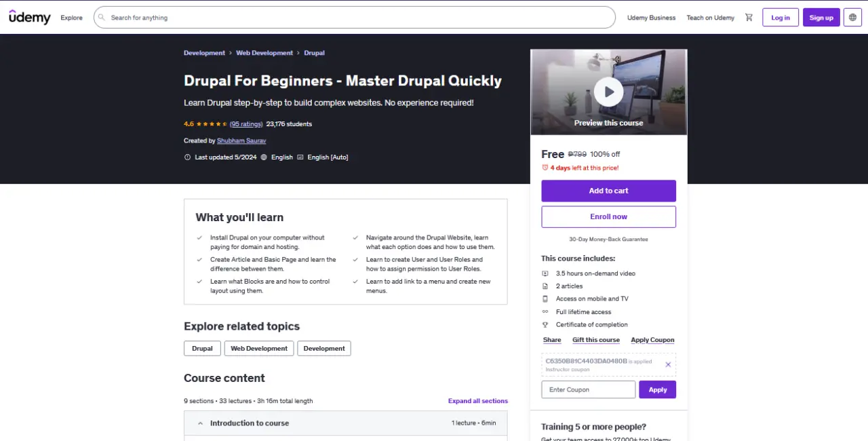The image size is (868, 441).
Task: Click the Sign up button
Action: click(x=821, y=18)
